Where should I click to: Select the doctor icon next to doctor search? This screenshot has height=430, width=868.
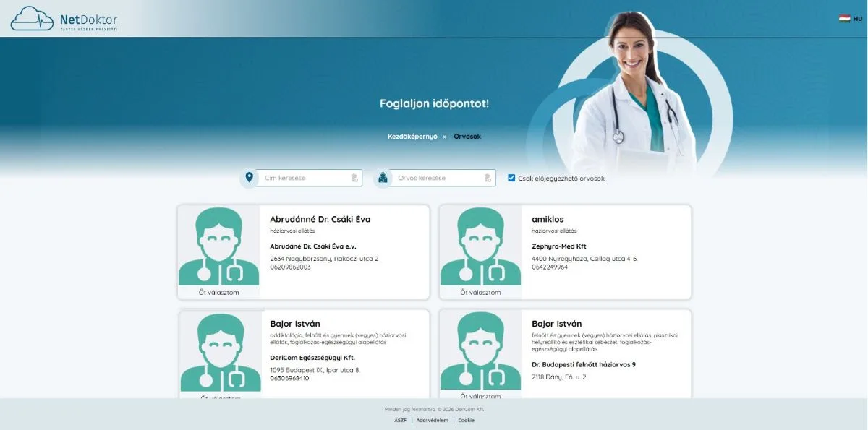[383, 177]
